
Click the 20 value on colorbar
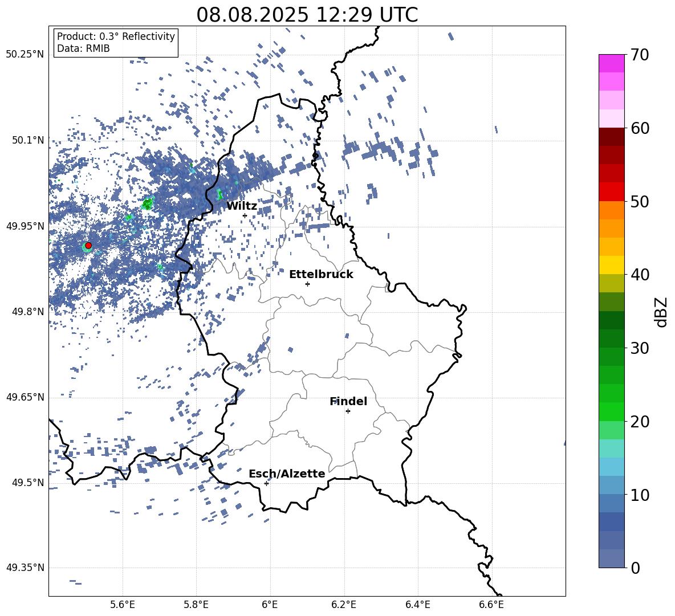640,421
